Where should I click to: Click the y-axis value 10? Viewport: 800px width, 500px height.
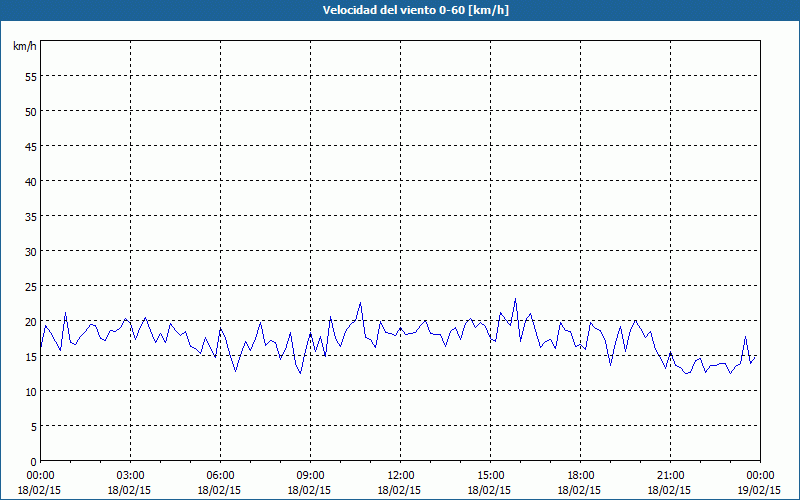[x=31, y=392]
